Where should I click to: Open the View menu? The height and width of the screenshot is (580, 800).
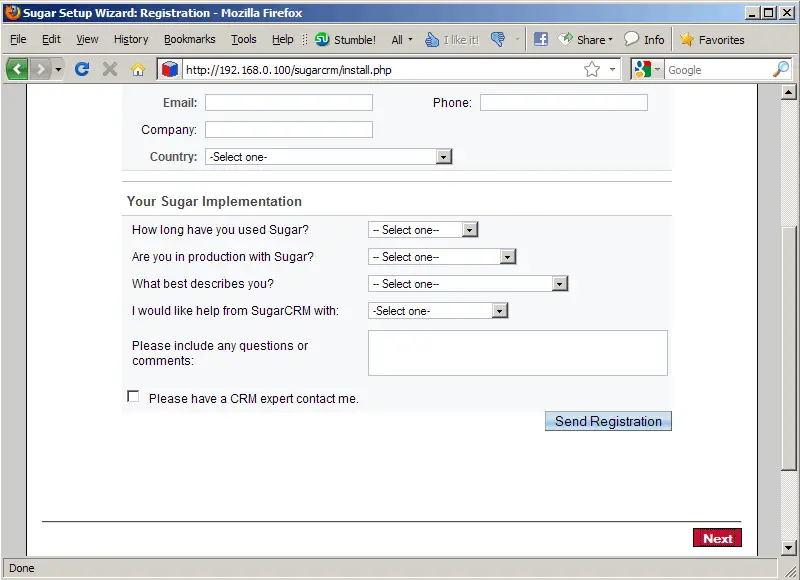87,39
